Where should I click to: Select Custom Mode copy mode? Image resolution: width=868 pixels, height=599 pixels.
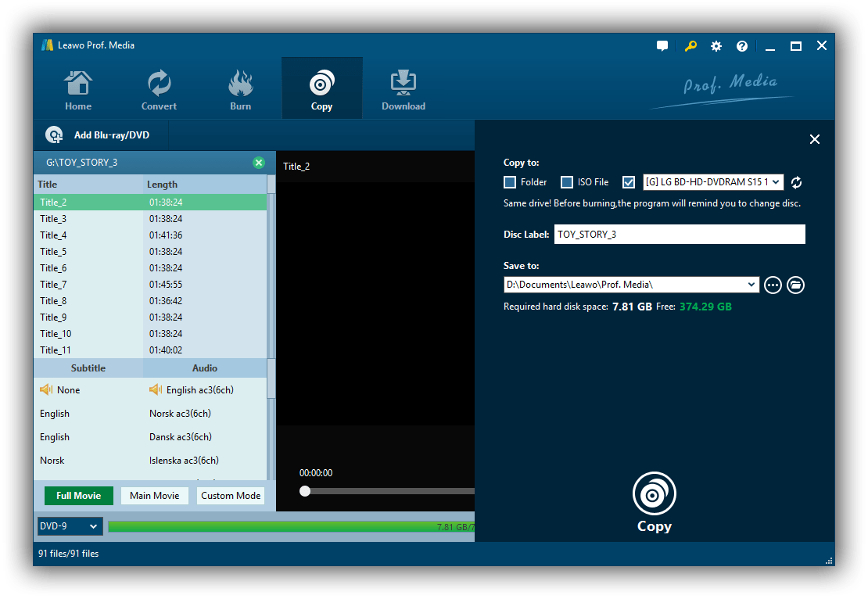point(230,496)
